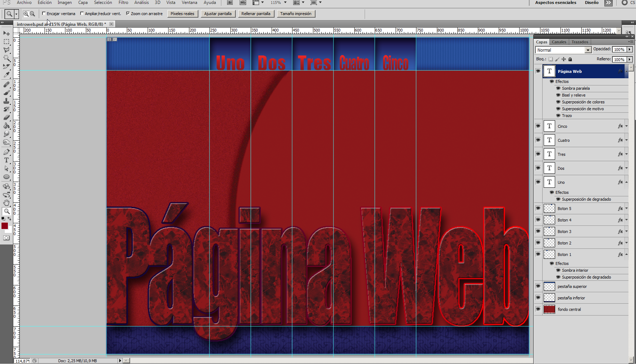The height and width of the screenshot is (364, 636).
Task: Activate the Hand tool
Action: click(x=6, y=203)
